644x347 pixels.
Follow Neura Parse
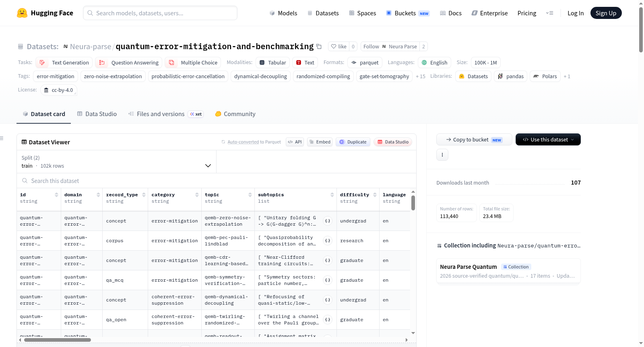pos(390,46)
